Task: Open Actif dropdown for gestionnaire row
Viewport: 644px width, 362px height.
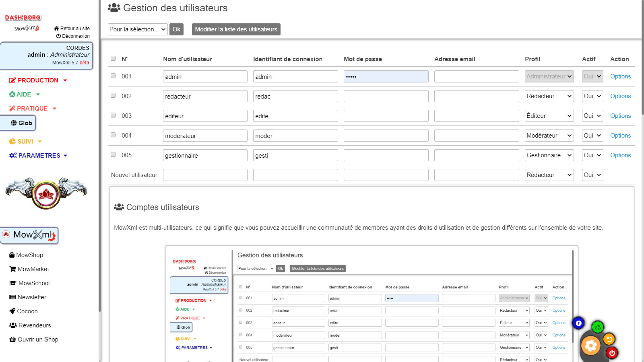Action: (x=592, y=155)
